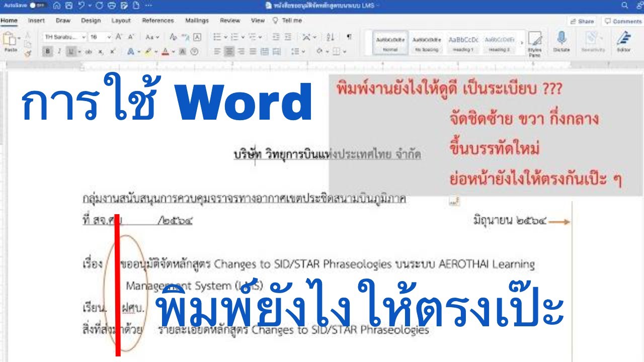The width and height of the screenshot is (644, 362).
Task: Open the more quick access options ellipsis
Action: click(x=148, y=6)
